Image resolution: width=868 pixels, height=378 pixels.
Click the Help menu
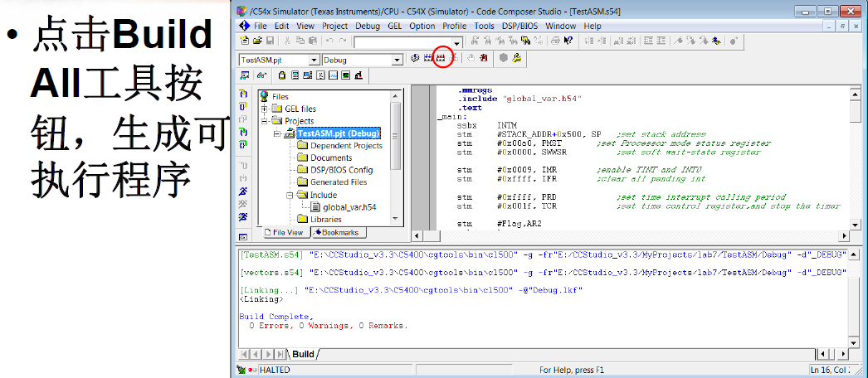click(592, 26)
